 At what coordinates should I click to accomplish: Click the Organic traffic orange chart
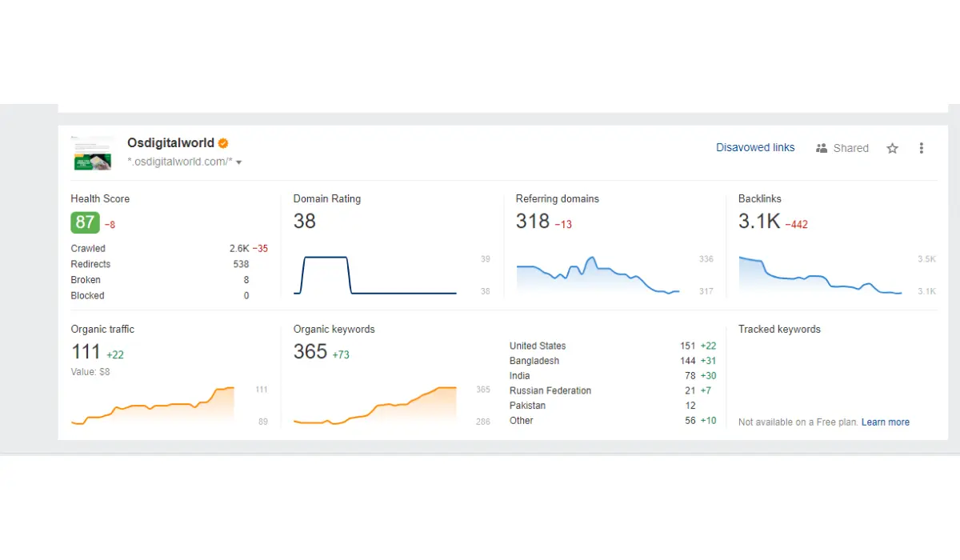(153, 406)
